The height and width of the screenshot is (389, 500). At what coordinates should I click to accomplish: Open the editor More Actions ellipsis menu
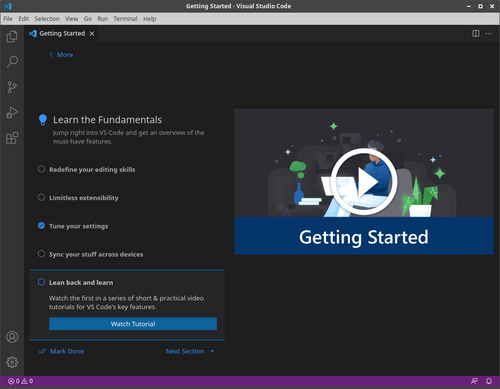tap(488, 34)
